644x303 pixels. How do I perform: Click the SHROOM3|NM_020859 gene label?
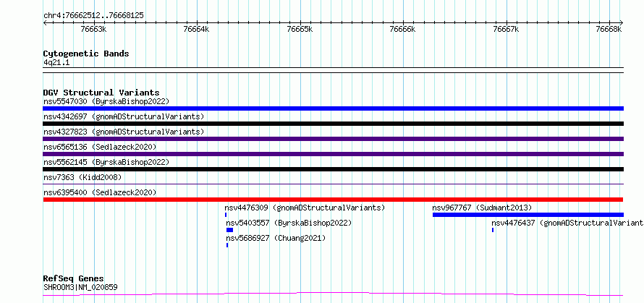point(80,287)
